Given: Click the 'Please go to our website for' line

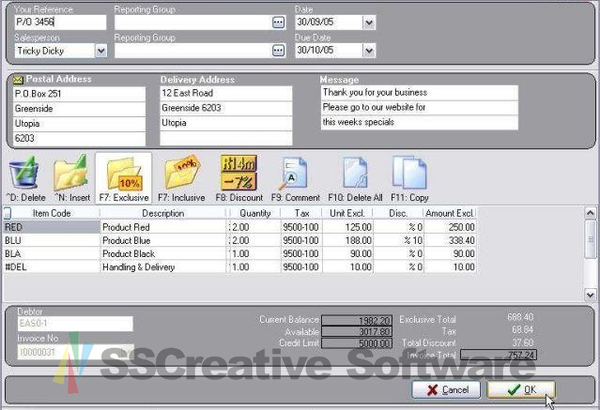Looking at the screenshot, I should coord(419,108).
